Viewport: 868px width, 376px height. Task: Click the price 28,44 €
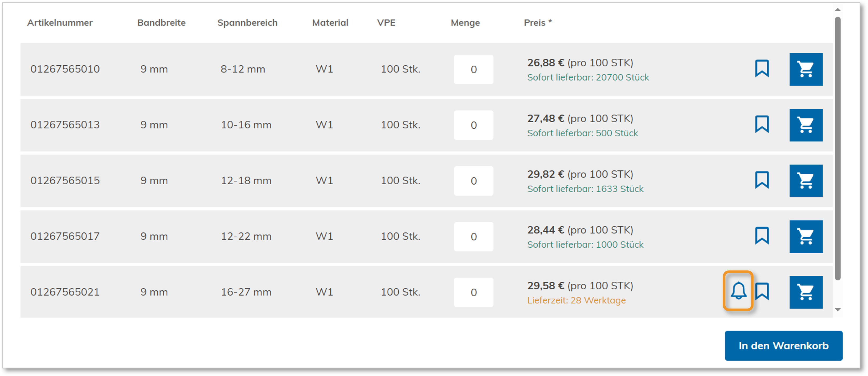[545, 230]
